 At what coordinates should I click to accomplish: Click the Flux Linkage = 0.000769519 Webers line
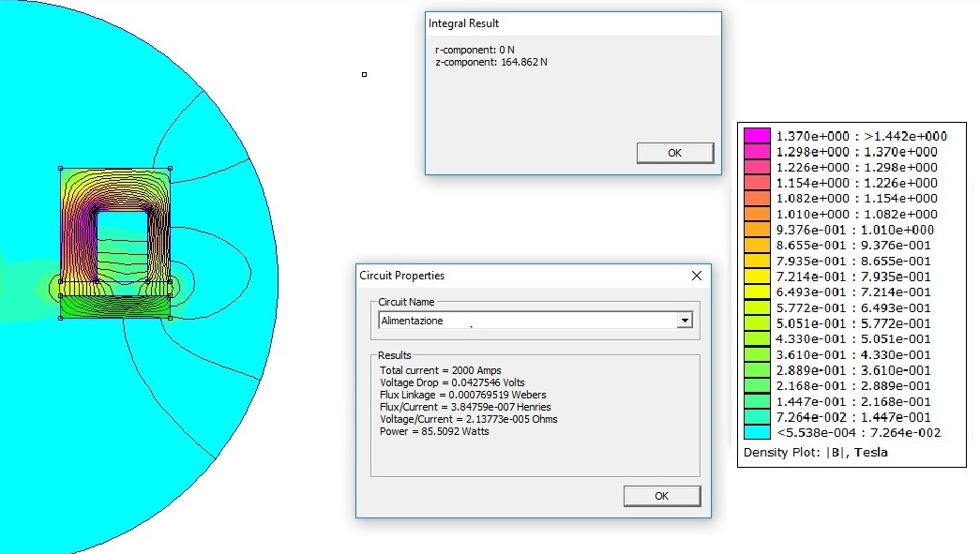(463, 395)
